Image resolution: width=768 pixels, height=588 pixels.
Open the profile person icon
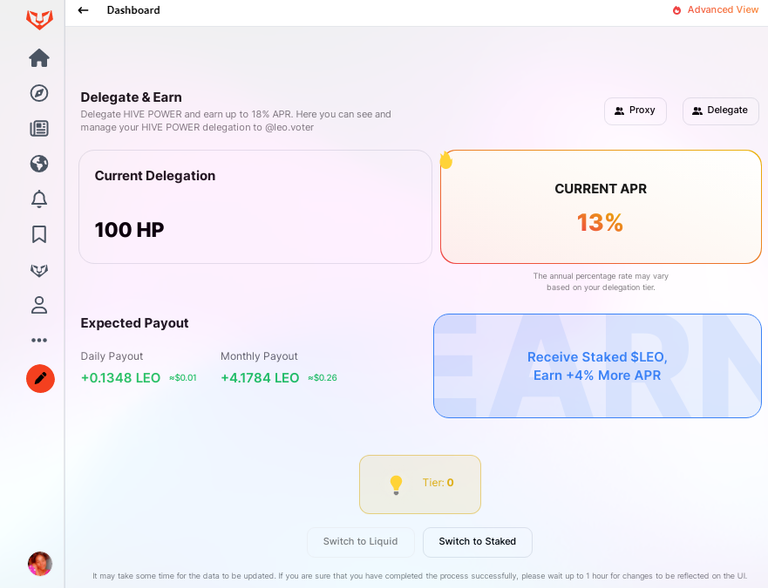click(39, 305)
